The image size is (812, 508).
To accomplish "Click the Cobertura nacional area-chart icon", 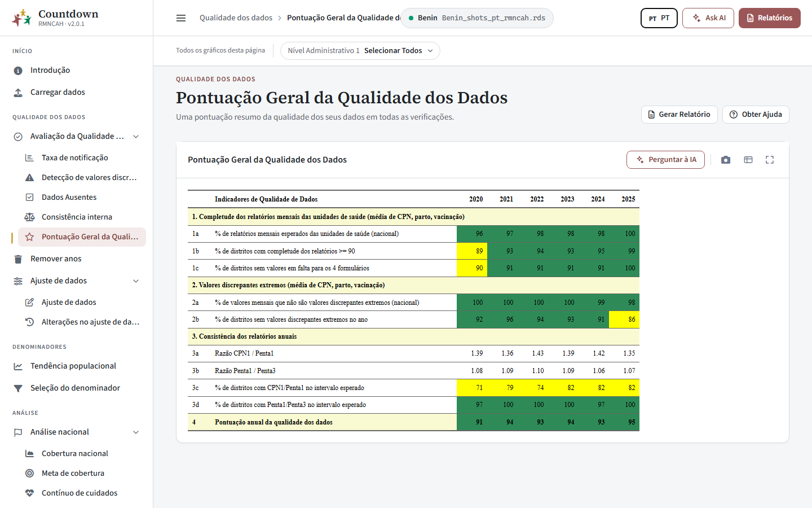I will pyautogui.click(x=29, y=454).
